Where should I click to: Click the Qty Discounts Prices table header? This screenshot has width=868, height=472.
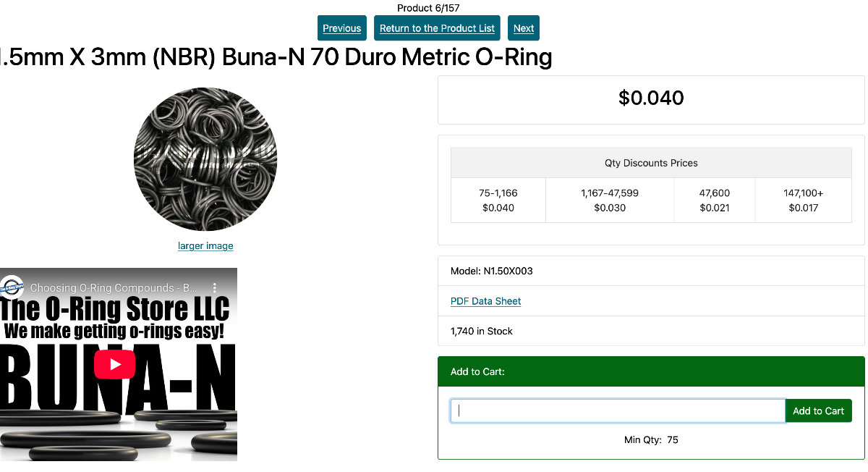[x=651, y=164]
